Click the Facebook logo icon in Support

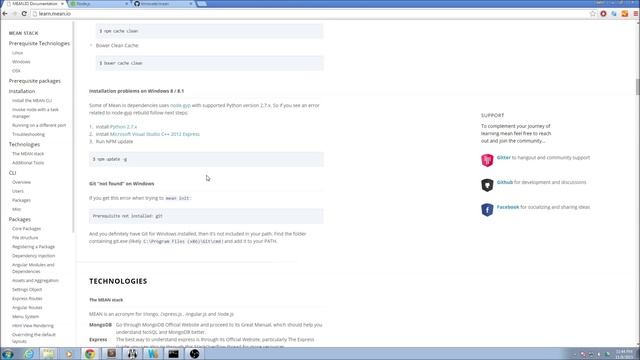pyautogui.click(x=487, y=210)
